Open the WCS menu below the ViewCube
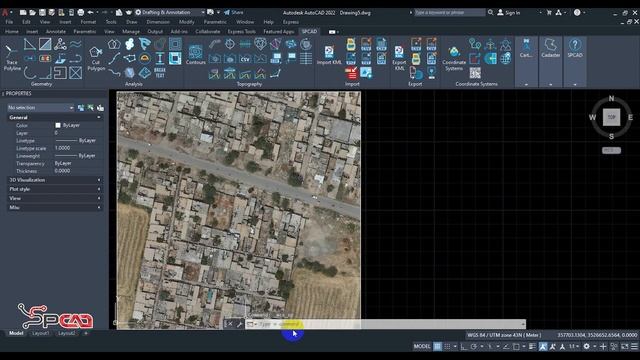The image size is (640, 360). pyautogui.click(x=611, y=151)
